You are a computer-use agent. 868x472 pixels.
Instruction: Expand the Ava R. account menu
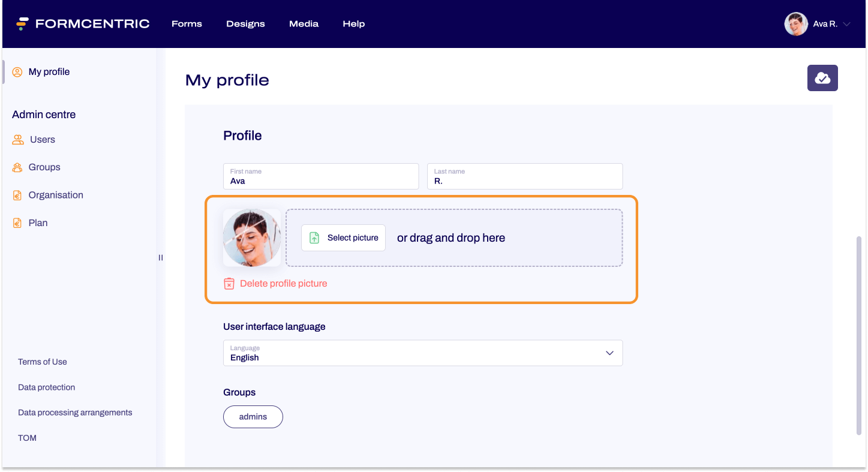coord(846,24)
